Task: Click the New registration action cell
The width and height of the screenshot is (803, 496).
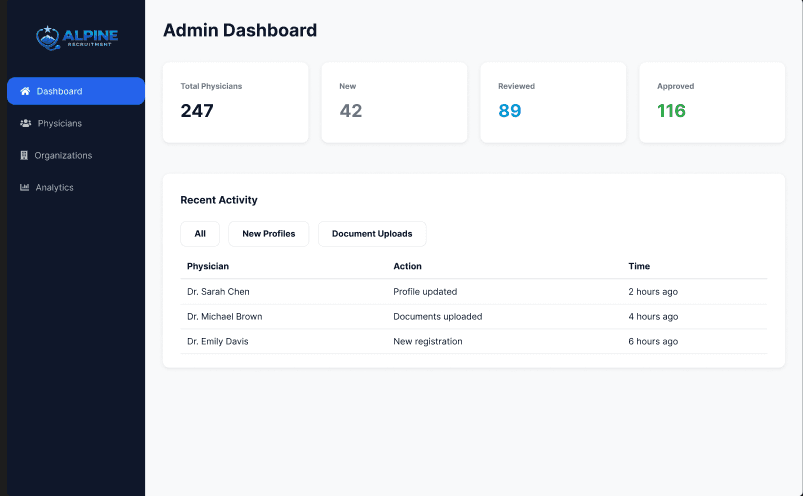Action: coord(428,341)
